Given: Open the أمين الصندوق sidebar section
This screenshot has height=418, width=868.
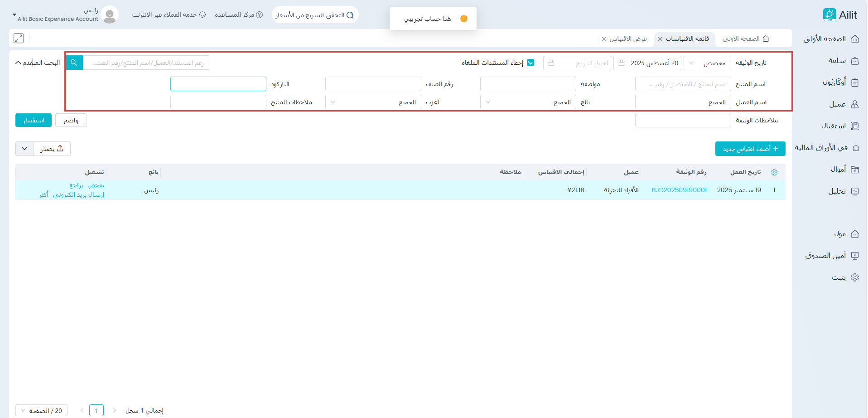Looking at the screenshot, I should [831, 256].
